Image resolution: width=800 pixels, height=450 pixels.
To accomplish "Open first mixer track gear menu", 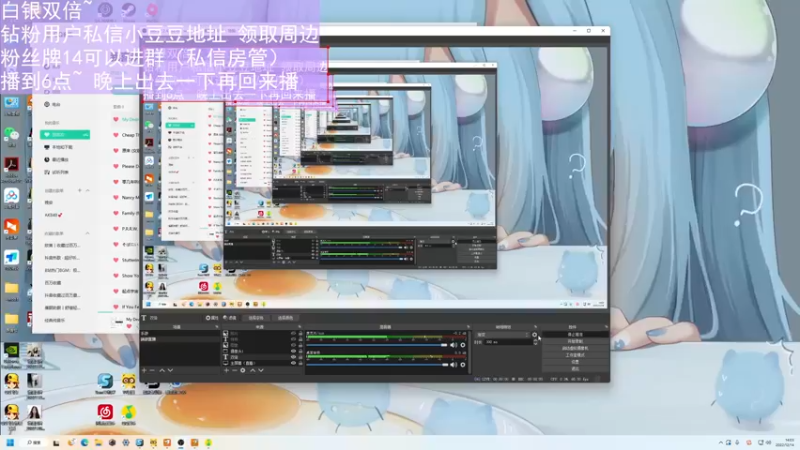I will click(463, 345).
